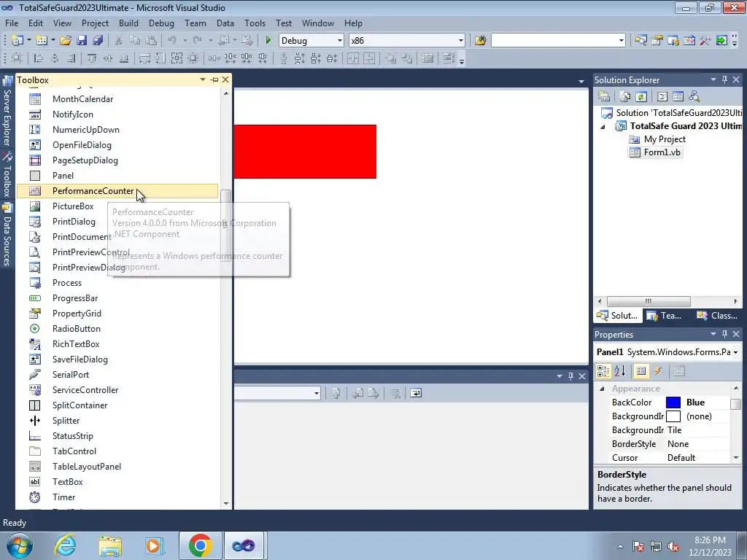Click Align to Grid layout icon
Screen dimensions: 747x560
point(17,58)
